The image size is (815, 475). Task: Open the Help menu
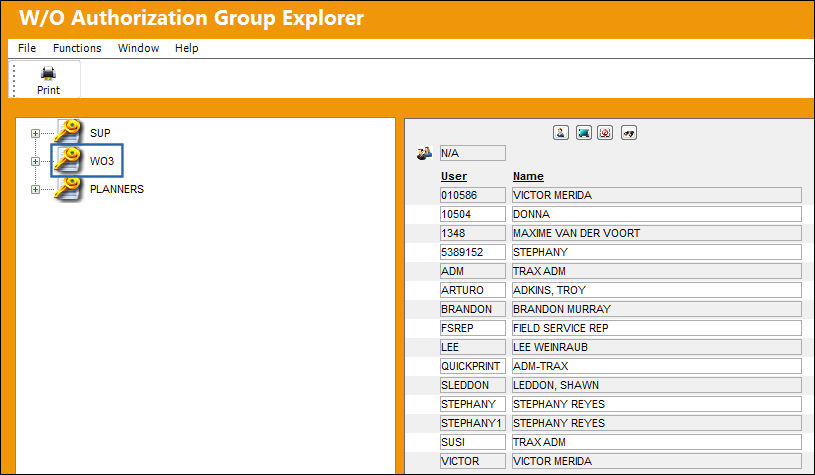[187, 48]
